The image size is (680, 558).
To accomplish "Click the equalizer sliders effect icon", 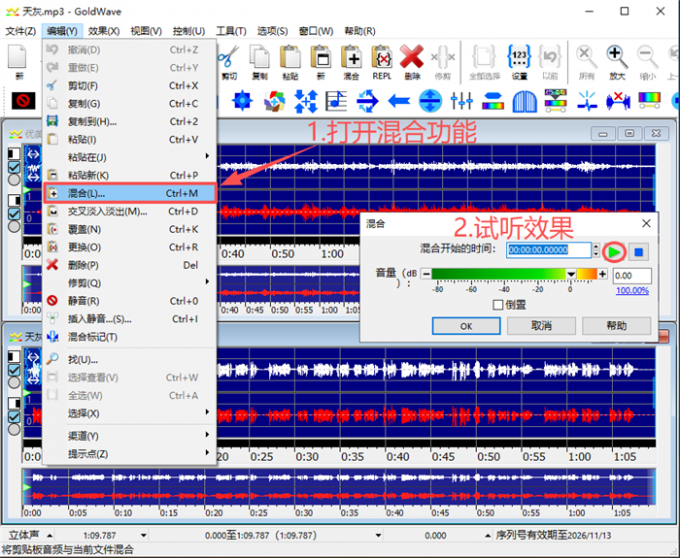I will pyautogui.click(x=461, y=101).
